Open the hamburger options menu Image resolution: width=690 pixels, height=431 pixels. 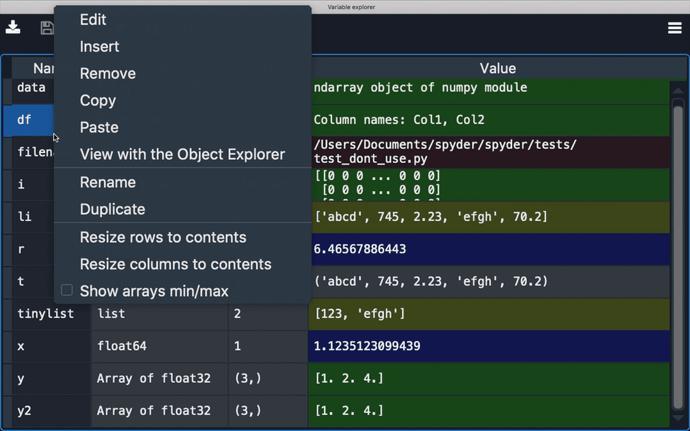pos(675,28)
